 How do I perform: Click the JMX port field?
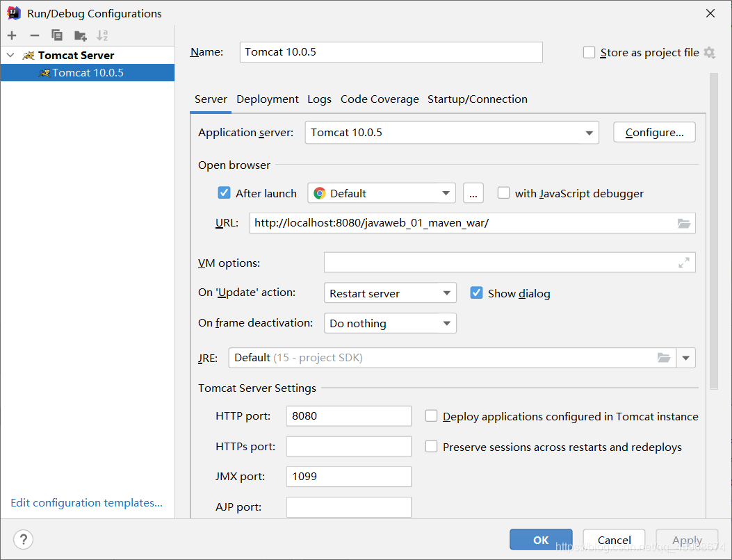click(x=349, y=477)
